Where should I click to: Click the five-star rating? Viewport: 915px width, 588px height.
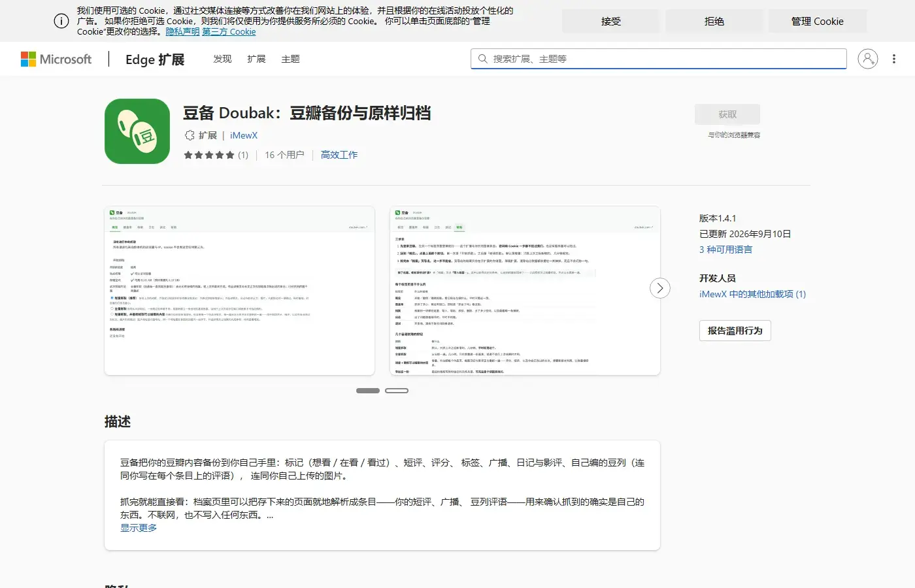click(208, 155)
